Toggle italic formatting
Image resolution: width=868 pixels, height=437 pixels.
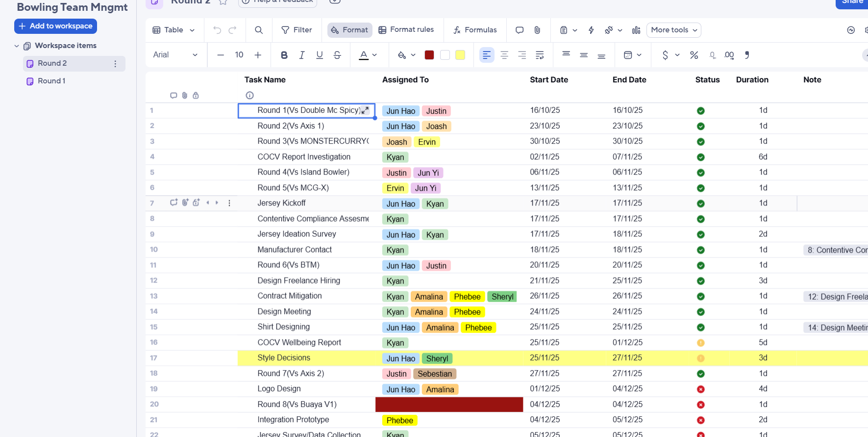(x=302, y=55)
